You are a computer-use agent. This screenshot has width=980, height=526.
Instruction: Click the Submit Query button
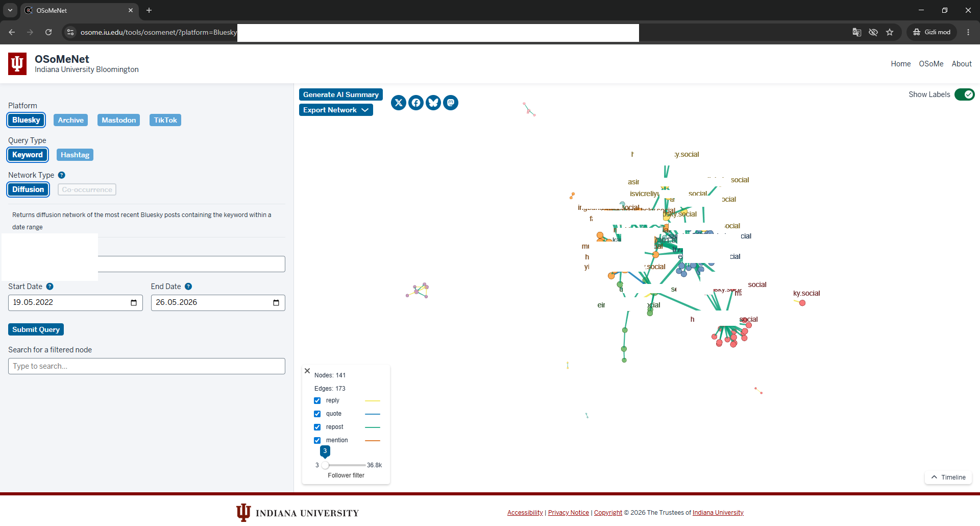[x=36, y=329]
